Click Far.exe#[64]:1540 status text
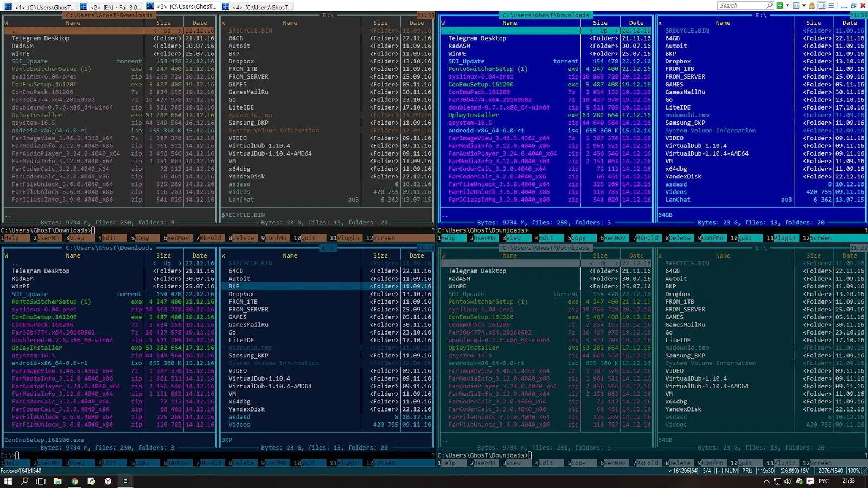The height and width of the screenshot is (488, 868). (x=21, y=471)
